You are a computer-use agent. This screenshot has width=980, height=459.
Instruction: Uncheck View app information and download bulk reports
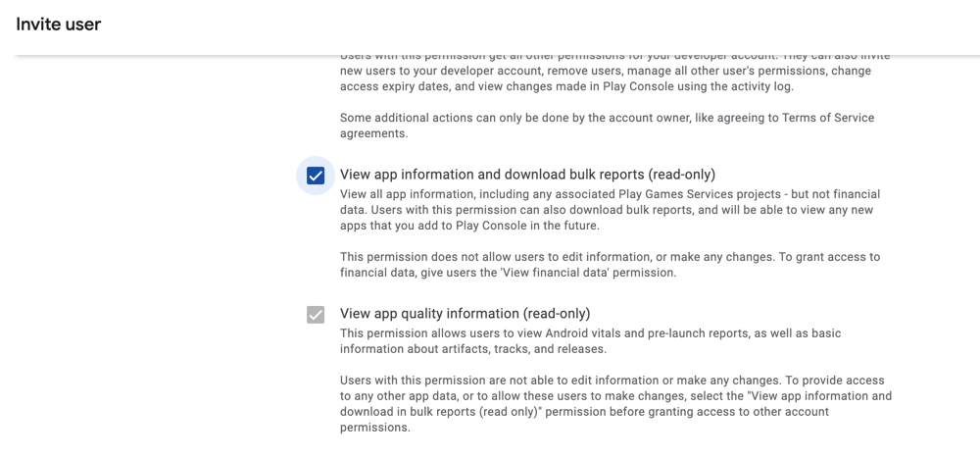[x=316, y=176]
